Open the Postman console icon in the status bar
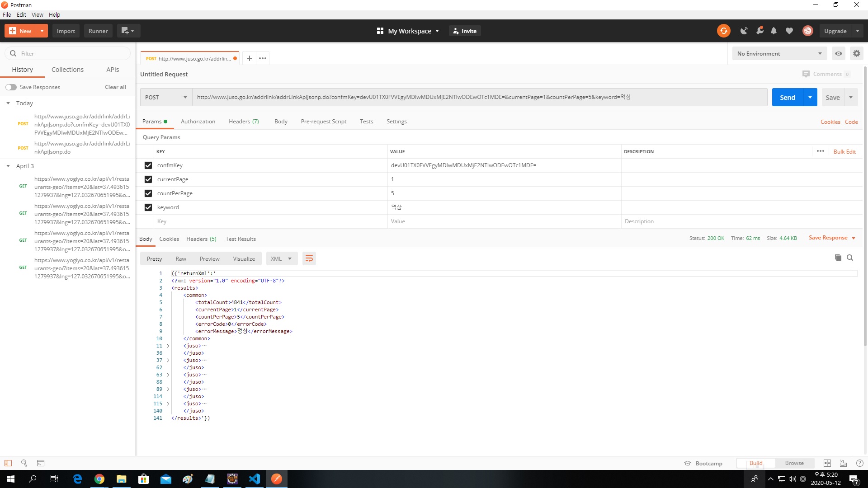Viewport: 868px width, 488px height. click(x=41, y=463)
